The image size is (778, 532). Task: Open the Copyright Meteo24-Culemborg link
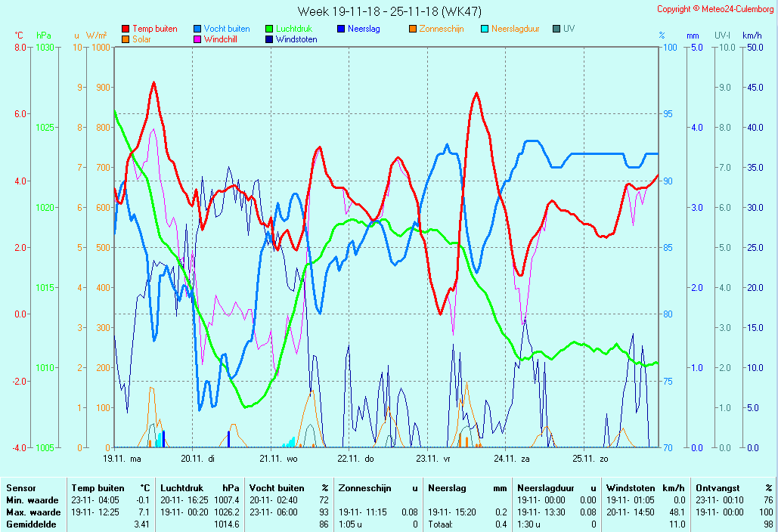(x=714, y=9)
